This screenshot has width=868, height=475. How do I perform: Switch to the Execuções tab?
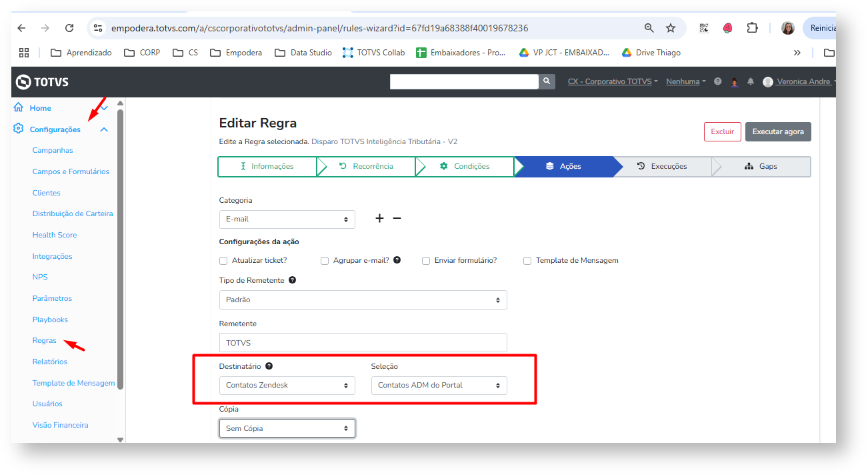pyautogui.click(x=663, y=166)
